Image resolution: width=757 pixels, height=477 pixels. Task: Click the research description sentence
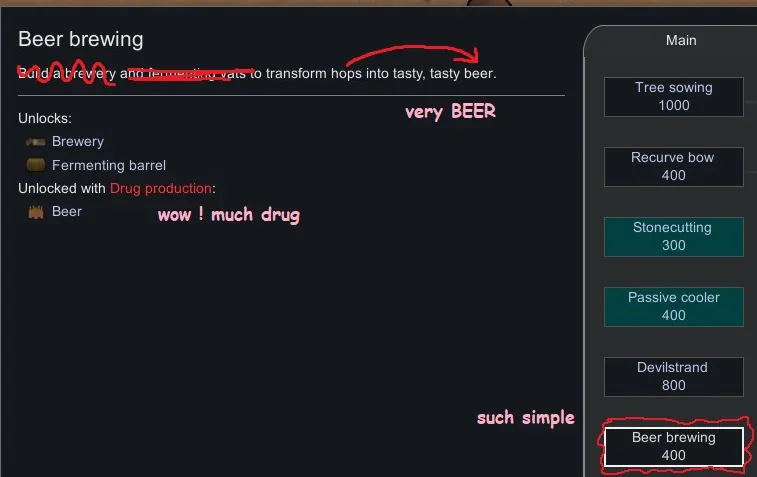click(257, 73)
